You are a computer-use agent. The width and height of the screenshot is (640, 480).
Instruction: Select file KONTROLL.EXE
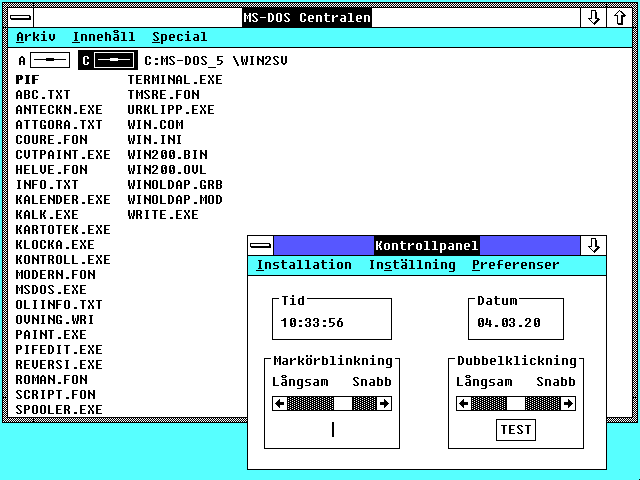pyautogui.click(x=63, y=260)
